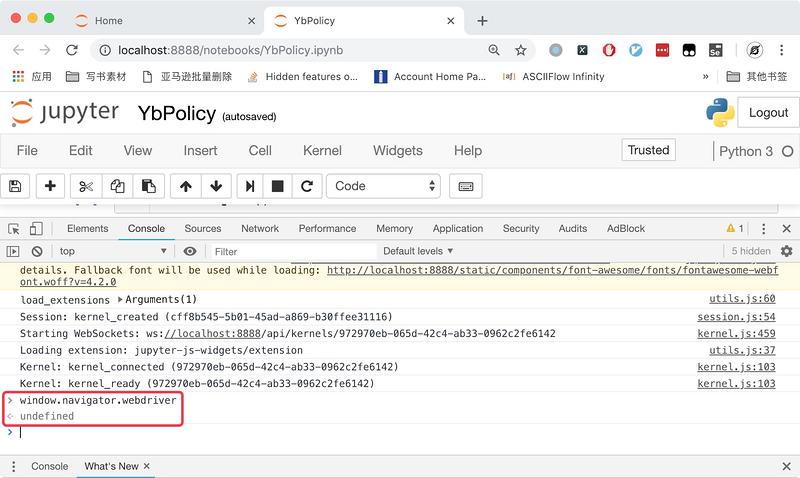Click the Trusted notebook button
This screenshot has height=478, width=800.
(648, 150)
